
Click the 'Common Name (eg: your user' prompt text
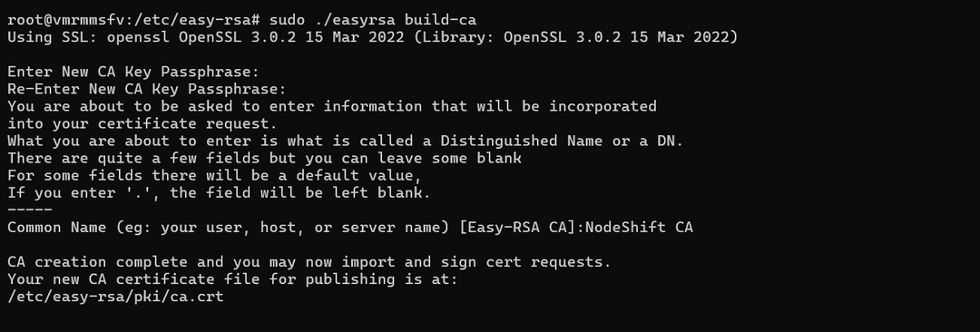(x=228, y=228)
